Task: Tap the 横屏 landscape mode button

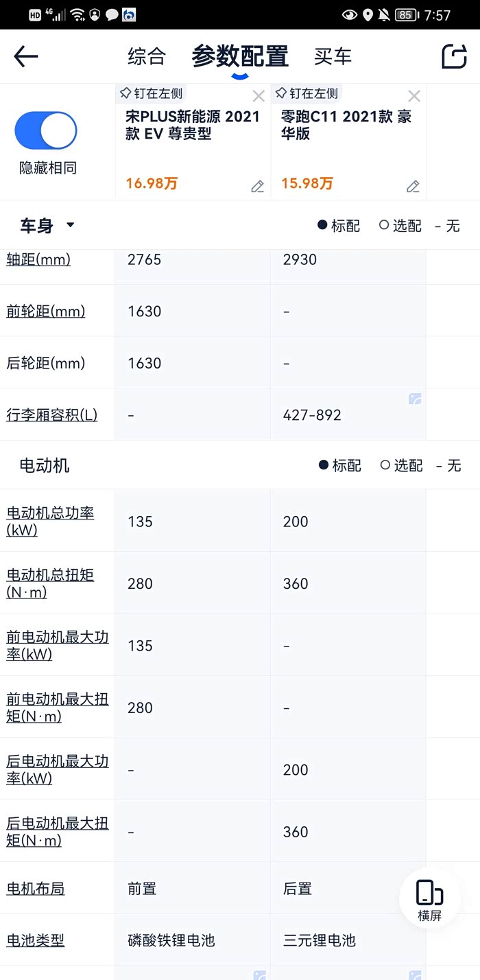Action: tap(430, 898)
